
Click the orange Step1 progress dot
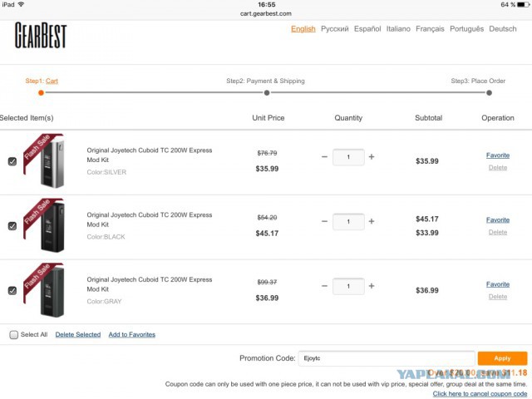(41, 93)
